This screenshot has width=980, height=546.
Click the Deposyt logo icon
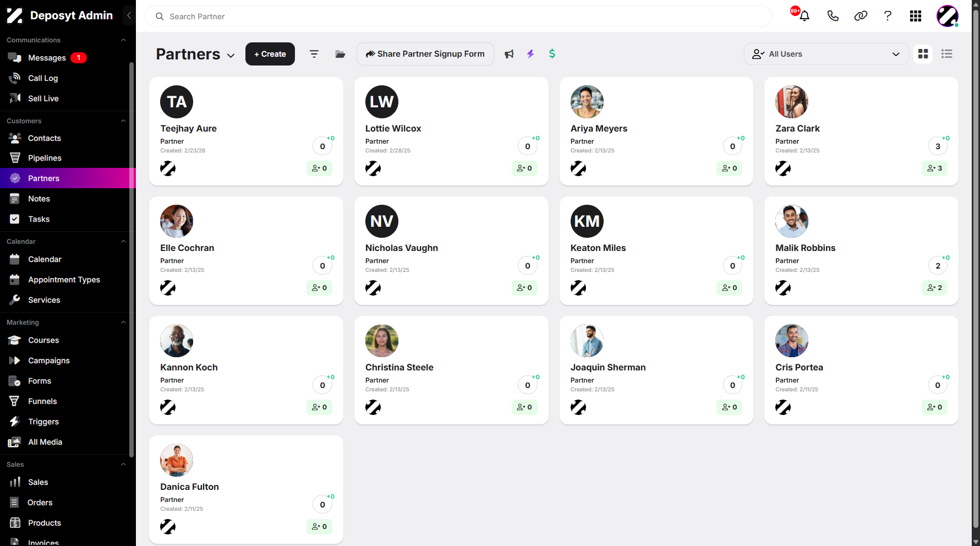(14, 15)
